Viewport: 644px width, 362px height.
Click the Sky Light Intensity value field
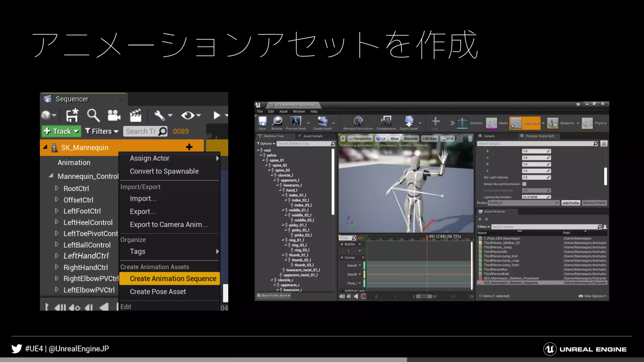click(x=536, y=178)
